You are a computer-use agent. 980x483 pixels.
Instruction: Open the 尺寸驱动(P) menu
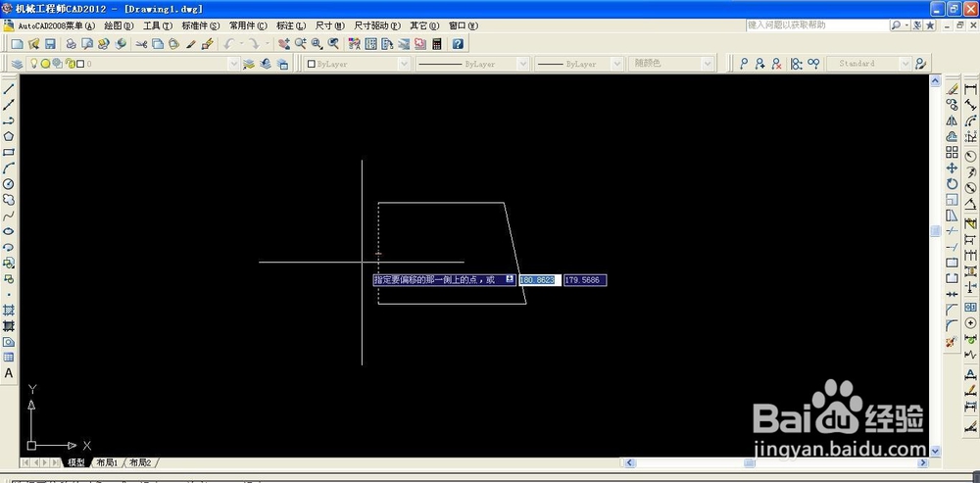[x=377, y=25]
